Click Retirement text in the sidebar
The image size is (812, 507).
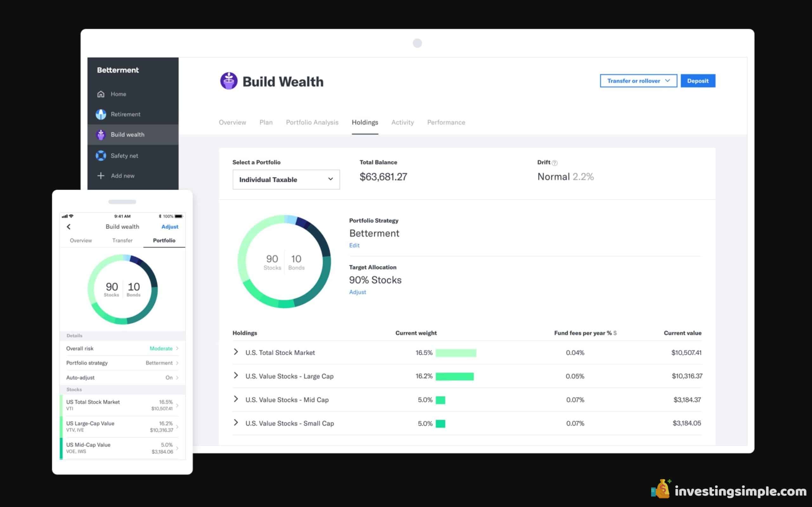125,114
